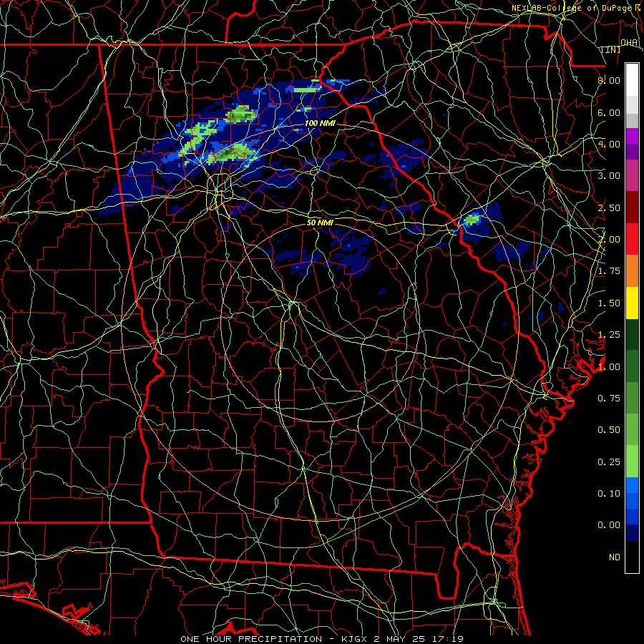Select the orange swatch beside 1.75

pos(632,271)
